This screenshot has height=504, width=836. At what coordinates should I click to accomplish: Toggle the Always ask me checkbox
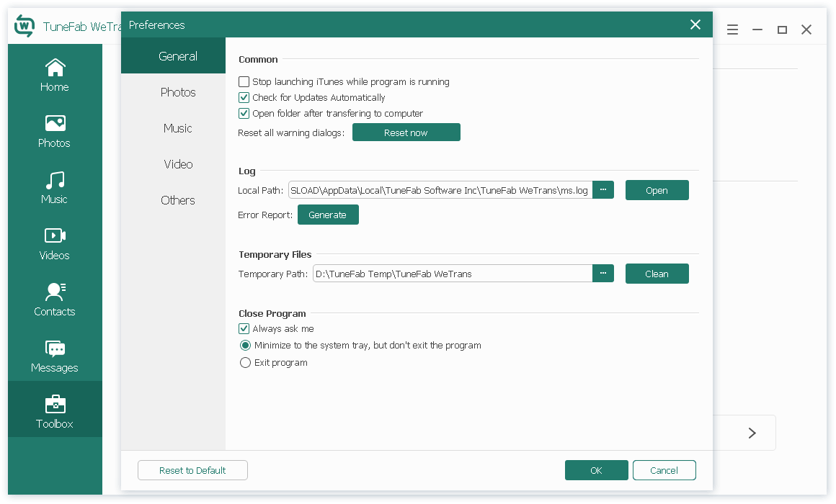click(x=244, y=329)
